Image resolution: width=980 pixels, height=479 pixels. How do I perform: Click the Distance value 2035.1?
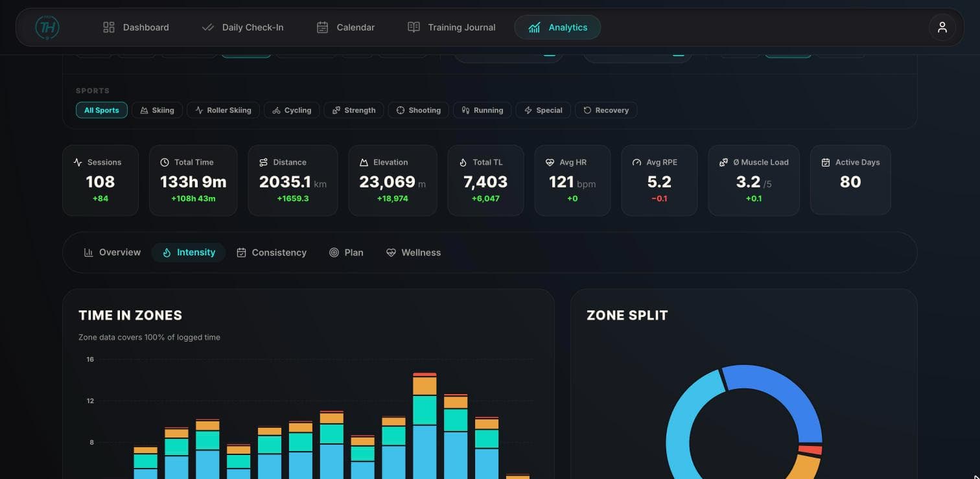click(285, 182)
